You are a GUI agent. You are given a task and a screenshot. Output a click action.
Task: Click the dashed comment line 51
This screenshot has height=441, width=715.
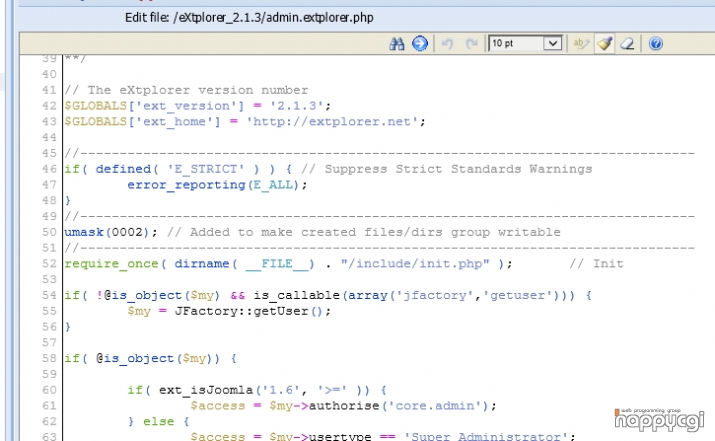tap(379, 248)
